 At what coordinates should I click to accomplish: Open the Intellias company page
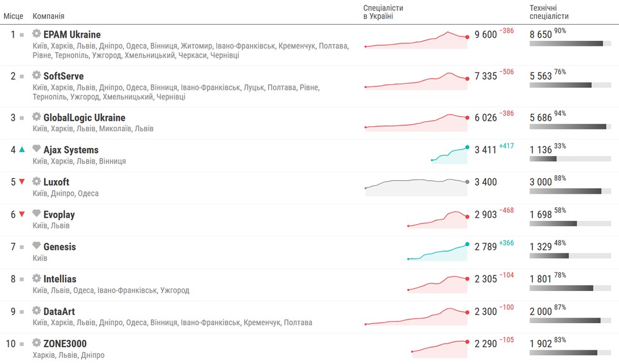point(60,279)
